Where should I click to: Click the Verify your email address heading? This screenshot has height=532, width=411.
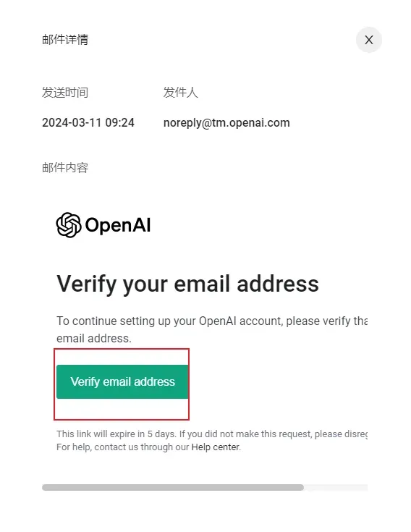tap(187, 284)
